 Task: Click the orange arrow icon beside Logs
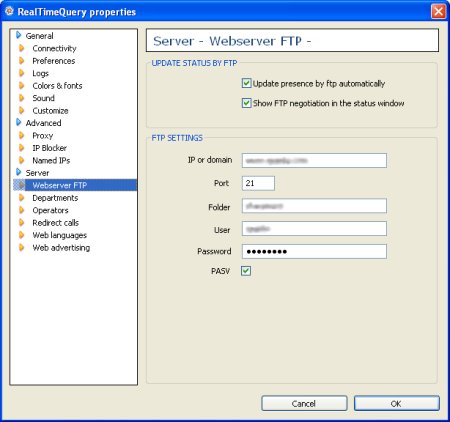coord(22,73)
